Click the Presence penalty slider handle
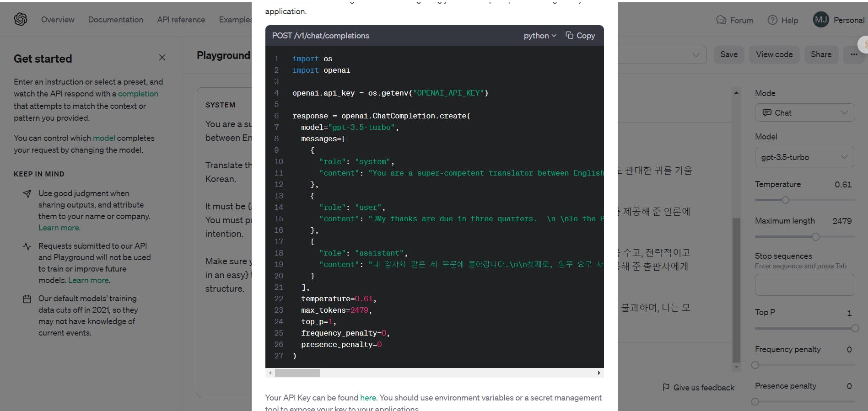This screenshot has width=868, height=411. (x=755, y=401)
